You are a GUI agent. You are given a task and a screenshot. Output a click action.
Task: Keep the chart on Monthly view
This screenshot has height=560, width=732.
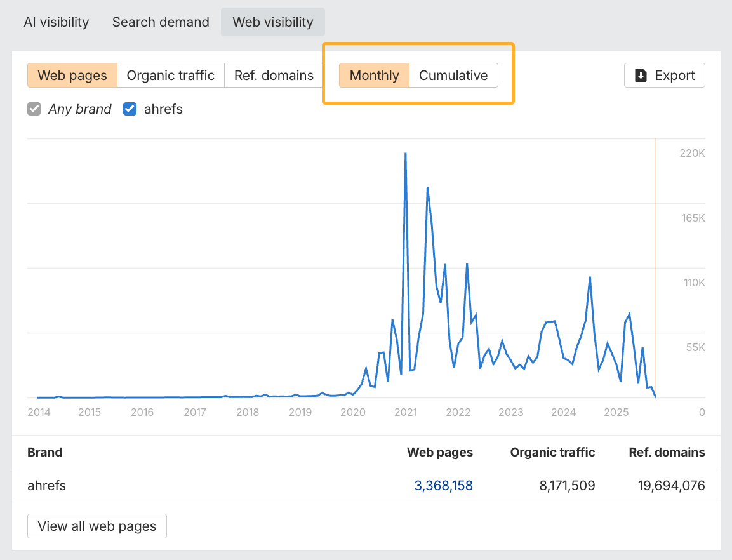(373, 75)
